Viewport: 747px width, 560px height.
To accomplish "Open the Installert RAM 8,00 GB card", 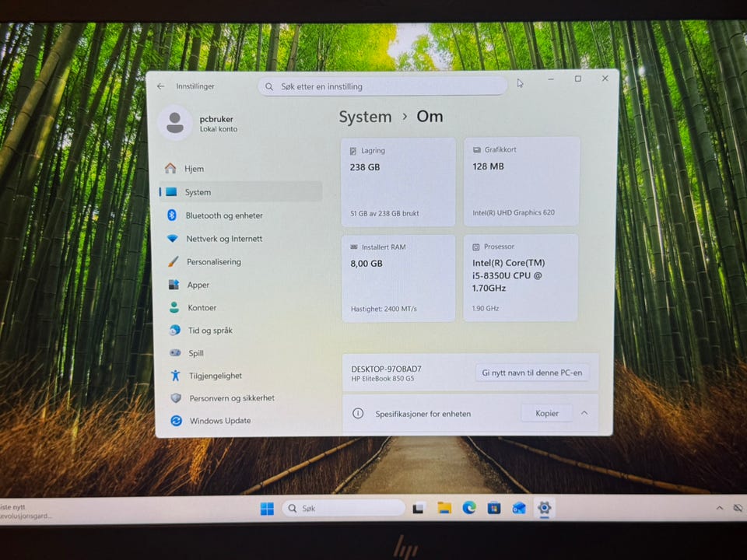I will point(398,278).
